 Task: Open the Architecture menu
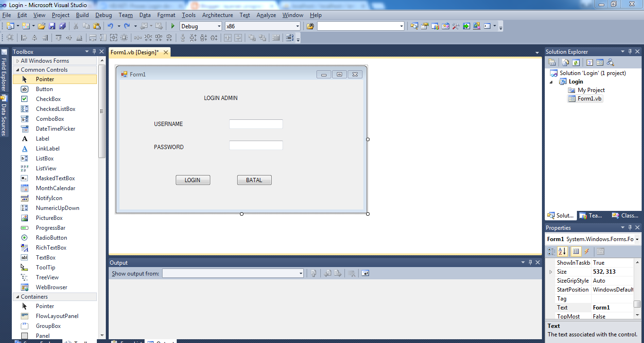pos(217,15)
